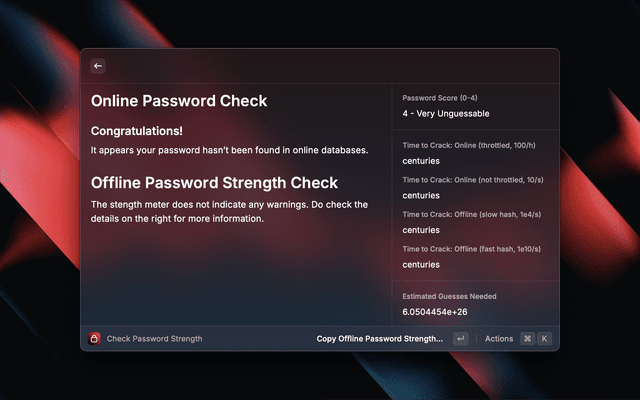This screenshot has width=640, height=400.
Task: Click the Offline Password Strength Check heading
Action: [x=214, y=183]
